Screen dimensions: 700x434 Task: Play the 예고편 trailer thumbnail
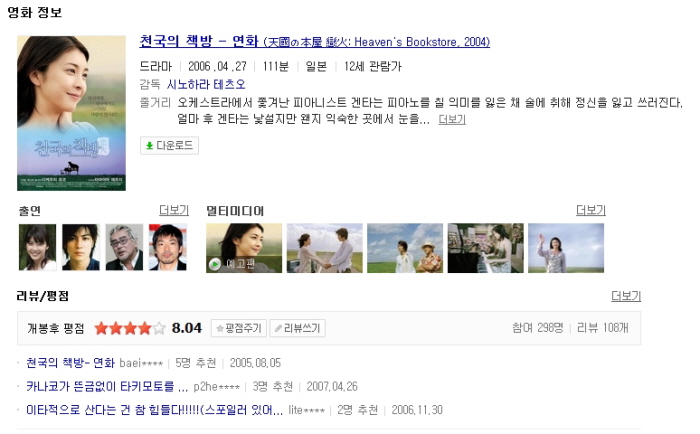coord(244,248)
